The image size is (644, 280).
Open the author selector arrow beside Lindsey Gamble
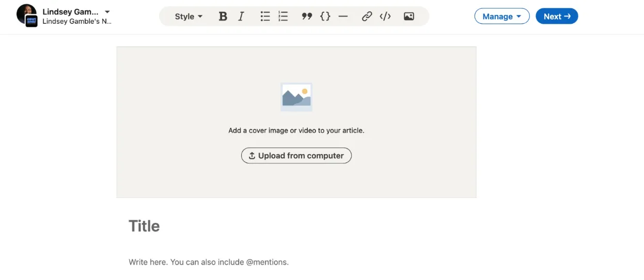tap(107, 12)
